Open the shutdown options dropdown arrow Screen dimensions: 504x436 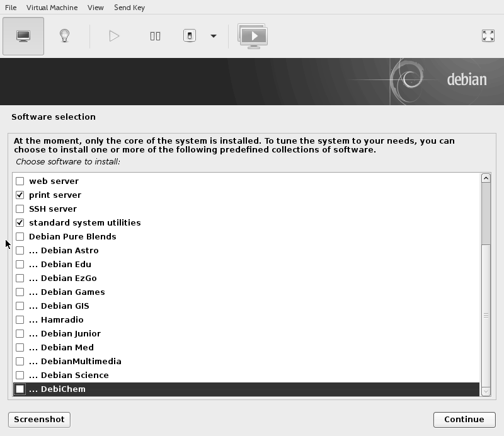coord(214,36)
